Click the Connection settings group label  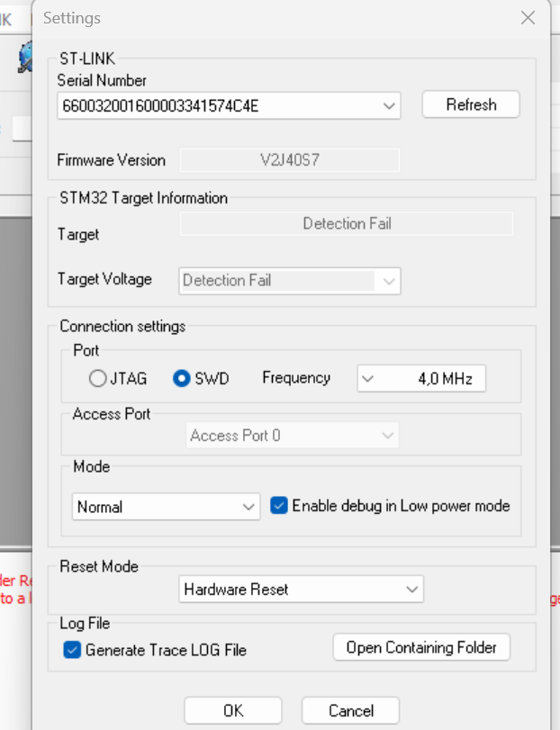pos(122,327)
